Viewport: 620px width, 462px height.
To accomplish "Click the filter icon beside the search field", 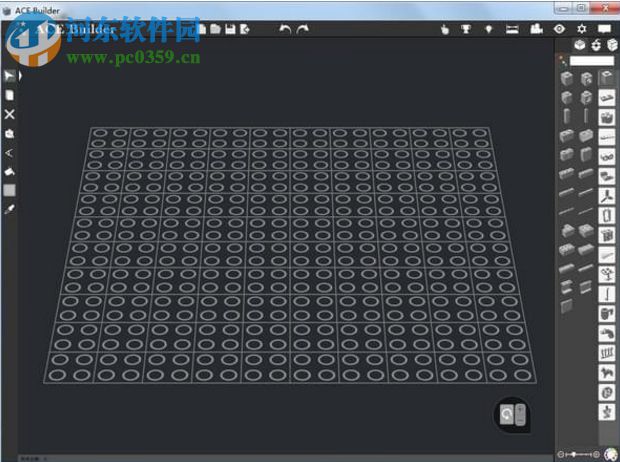I will tap(562, 61).
